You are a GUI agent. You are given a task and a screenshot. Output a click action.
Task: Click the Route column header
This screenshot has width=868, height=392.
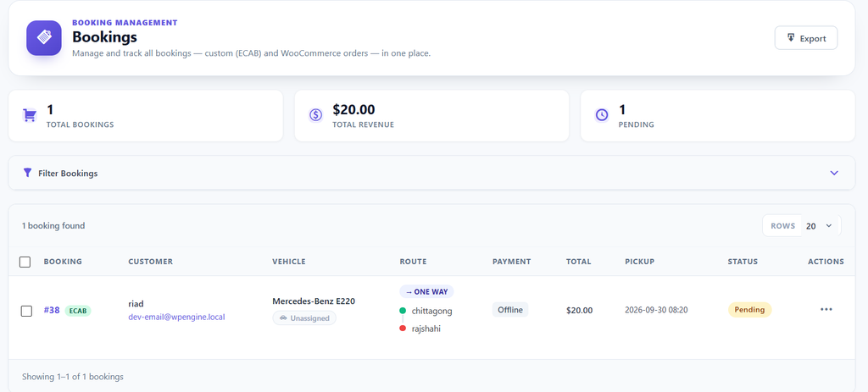coord(413,262)
